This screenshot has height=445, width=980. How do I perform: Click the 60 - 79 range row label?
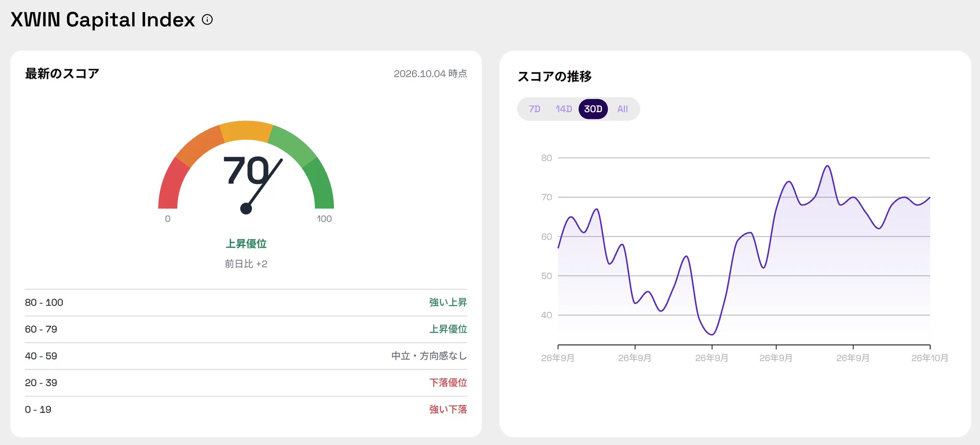coord(41,330)
